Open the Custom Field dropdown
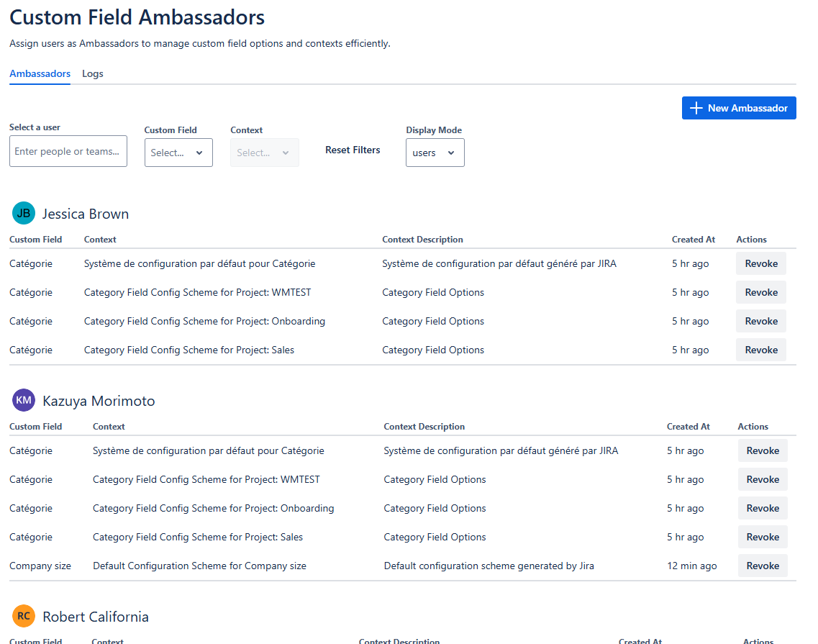Screen dimensions: 818x644 (178, 153)
